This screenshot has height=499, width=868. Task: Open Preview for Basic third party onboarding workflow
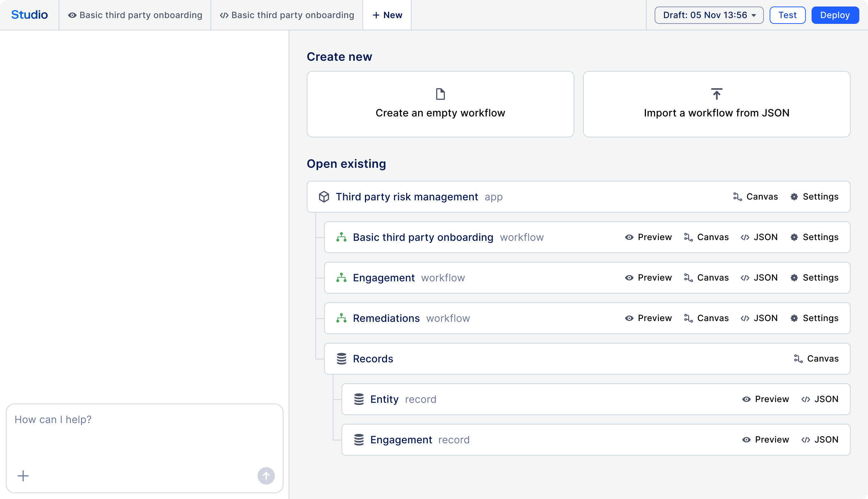tap(648, 237)
